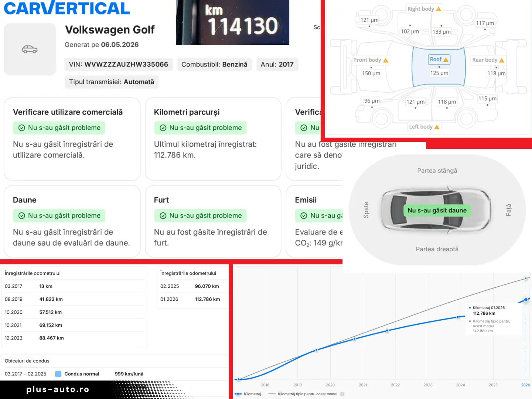This screenshot has height=399, width=532.
Task: Select the 08.2019 odometer row with 41.823 km
Action: pyautogui.click(x=74, y=299)
